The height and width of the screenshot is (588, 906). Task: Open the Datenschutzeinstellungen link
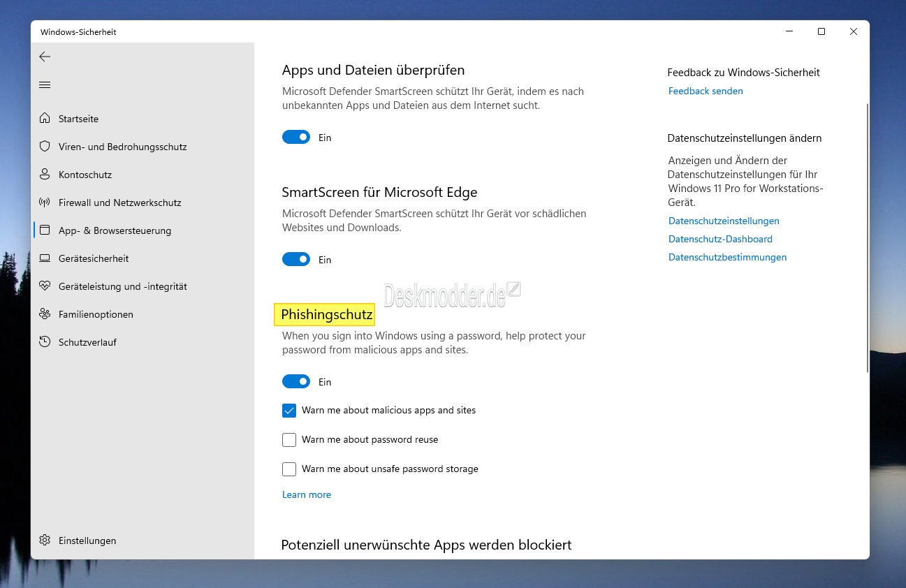[724, 221]
